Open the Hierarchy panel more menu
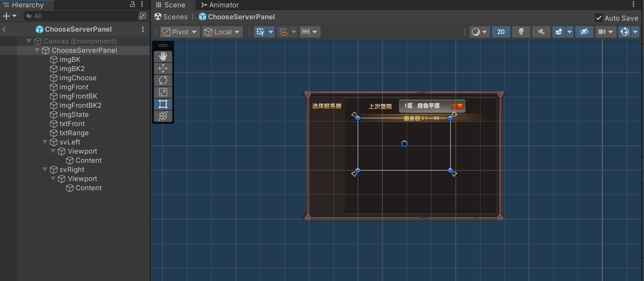The height and width of the screenshot is (281, 644). tap(143, 5)
